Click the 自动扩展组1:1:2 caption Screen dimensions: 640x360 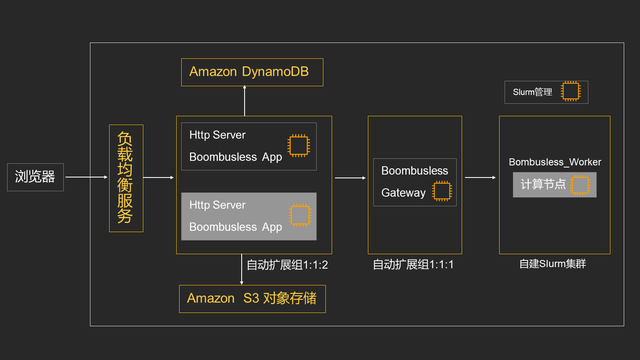(287, 265)
